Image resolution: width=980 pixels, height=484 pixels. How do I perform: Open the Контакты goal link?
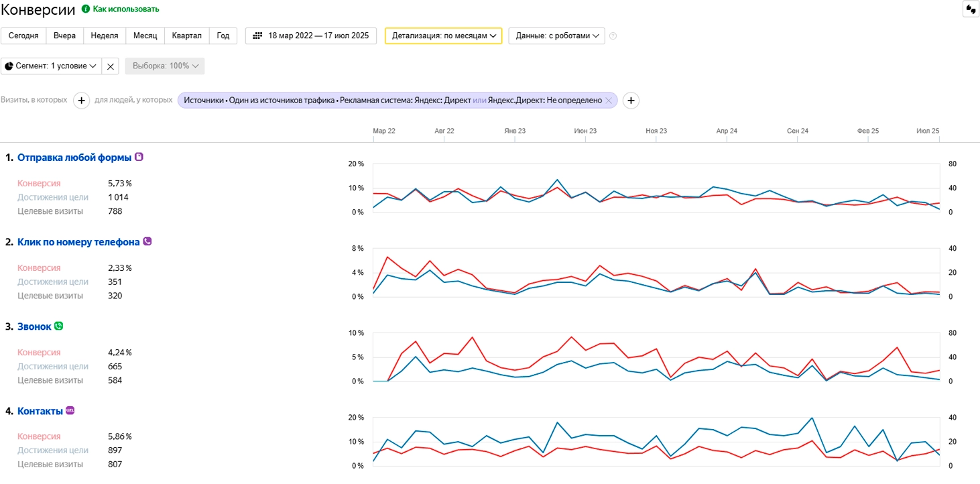point(40,411)
